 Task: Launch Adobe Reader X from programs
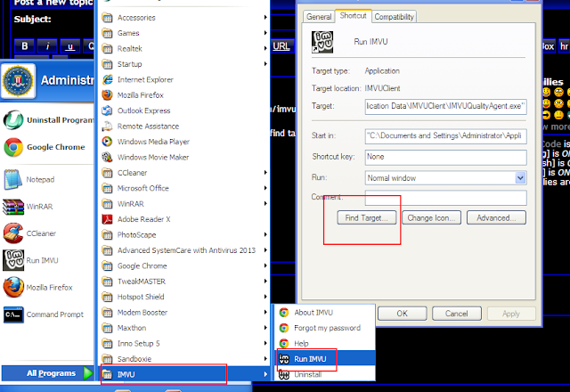click(x=150, y=218)
